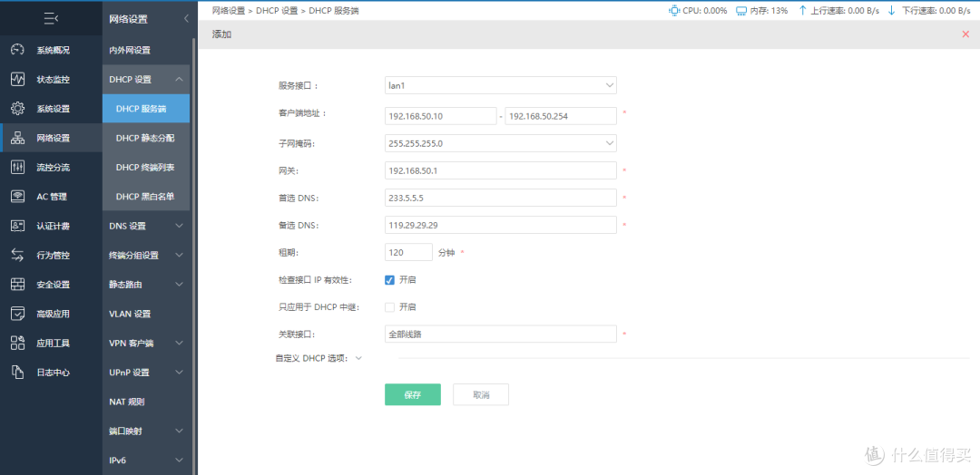Collapse the DHCP 设置 submenu
Screen dimensions: 980x475
pos(179,79)
